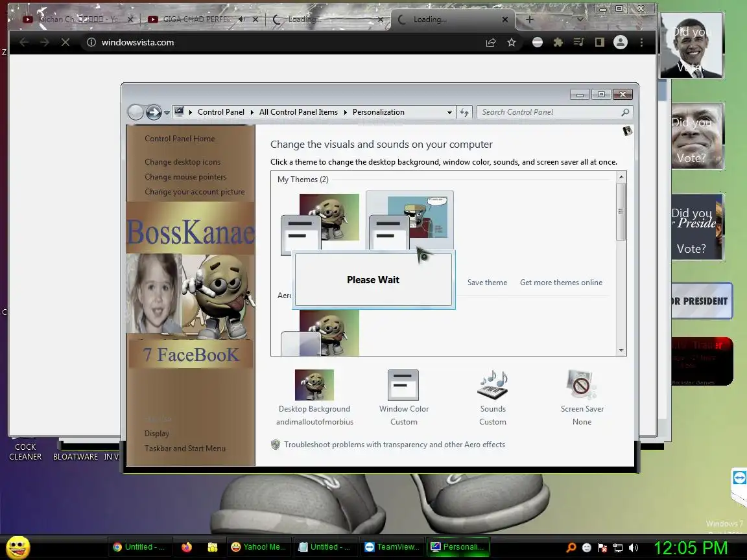The image size is (747, 560).
Task: Click the smiley Start button
Action: pyautogui.click(x=17, y=547)
